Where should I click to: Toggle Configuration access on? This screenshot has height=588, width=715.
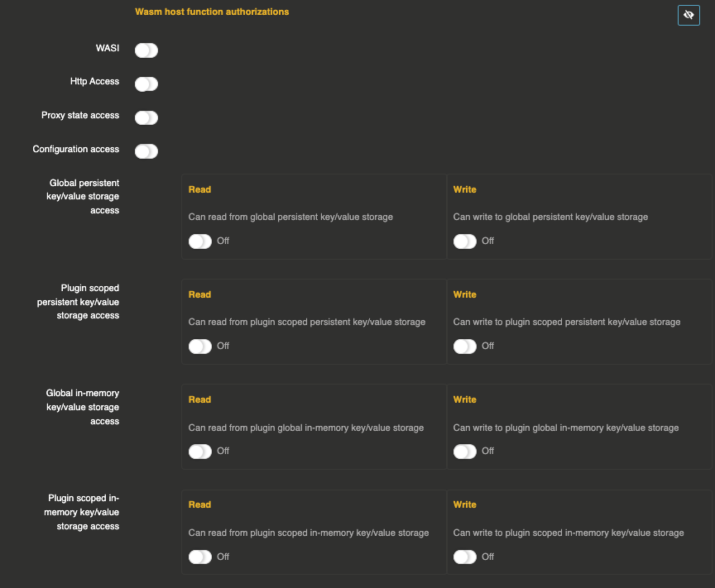point(146,151)
